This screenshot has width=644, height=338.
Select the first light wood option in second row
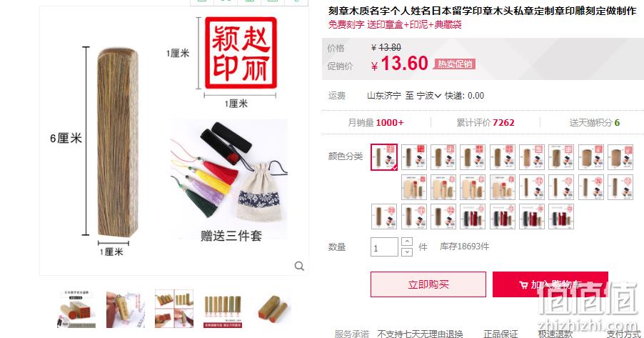(x=414, y=187)
